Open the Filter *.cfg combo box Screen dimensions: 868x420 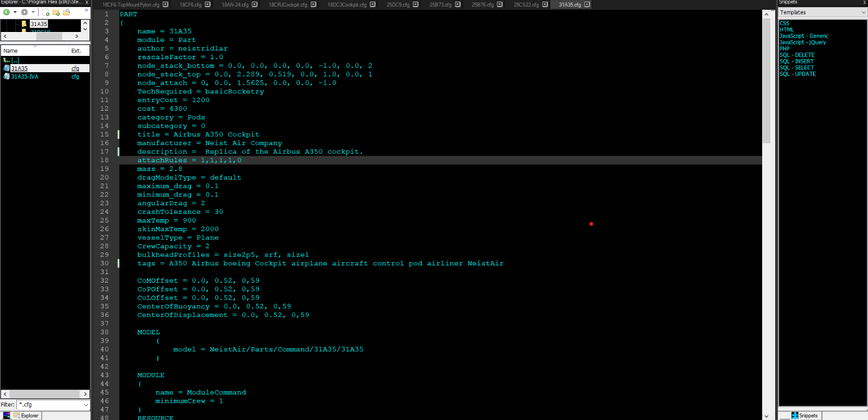pos(53,405)
